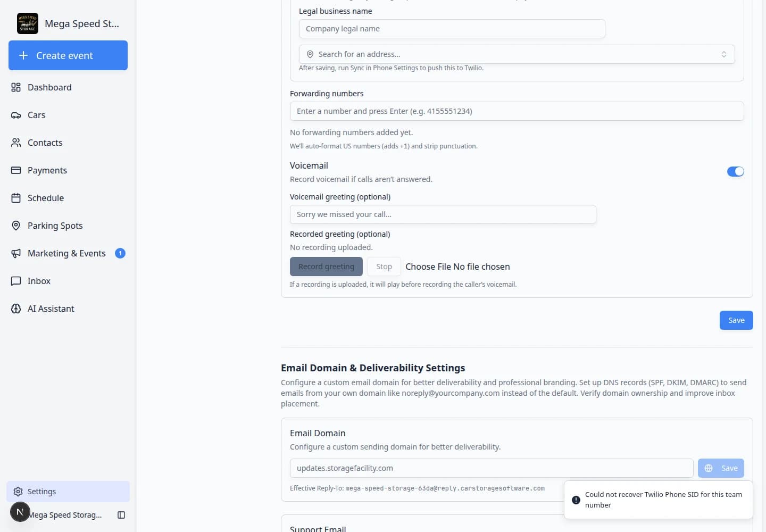Image resolution: width=766 pixels, height=532 pixels.
Task: Click the Email Domain & Deliverability Settings heading
Action: [x=373, y=368]
